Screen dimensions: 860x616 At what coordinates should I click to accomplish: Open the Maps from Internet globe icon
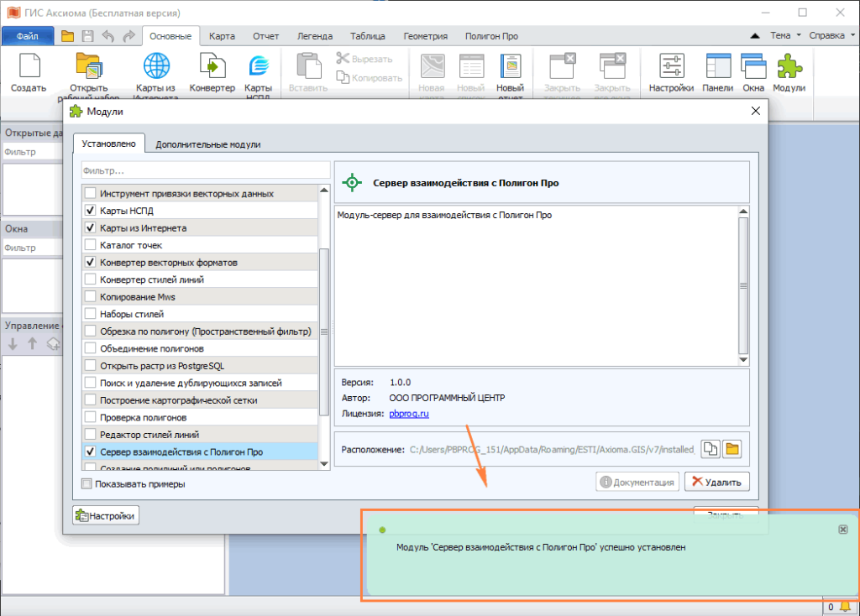tap(156, 65)
